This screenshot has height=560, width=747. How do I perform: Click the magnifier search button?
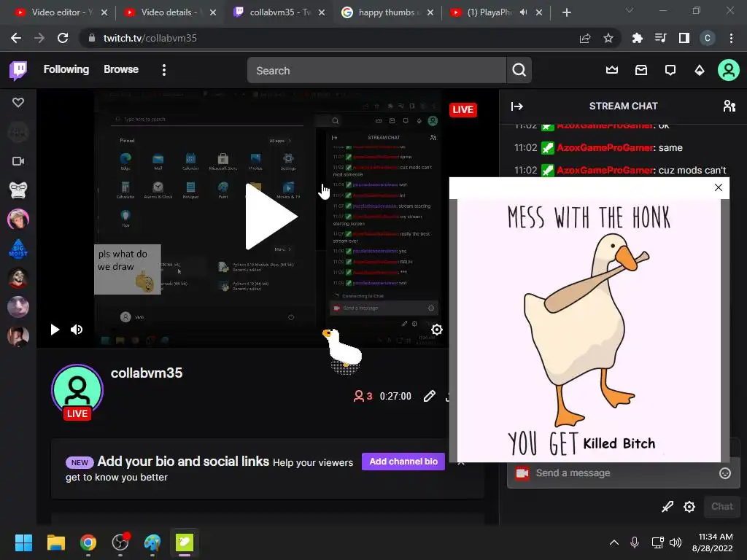[x=519, y=71]
